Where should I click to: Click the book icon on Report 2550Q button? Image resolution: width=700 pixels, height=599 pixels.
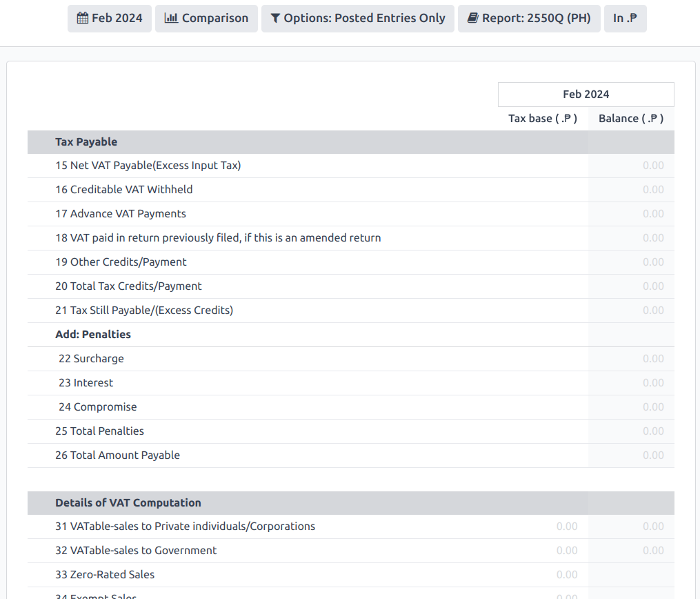(x=472, y=18)
